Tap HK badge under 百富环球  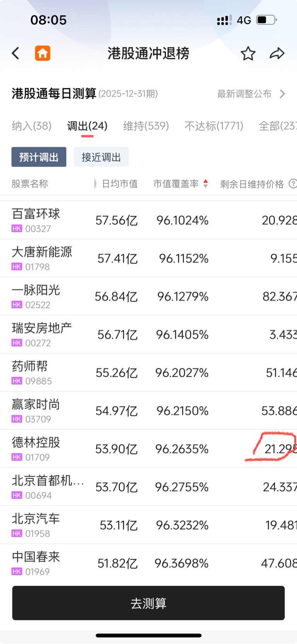(17, 228)
